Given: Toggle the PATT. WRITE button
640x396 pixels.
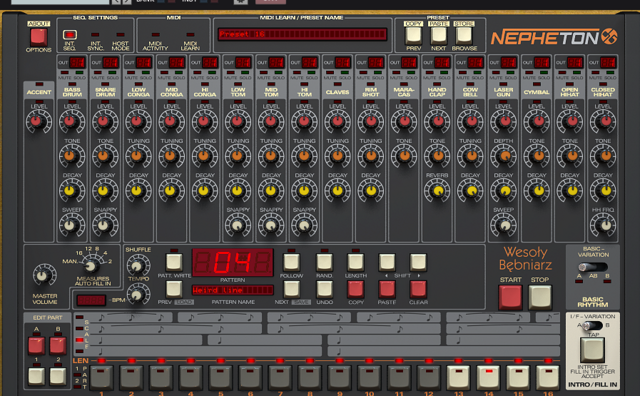Looking at the screenshot, I should [x=174, y=262].
